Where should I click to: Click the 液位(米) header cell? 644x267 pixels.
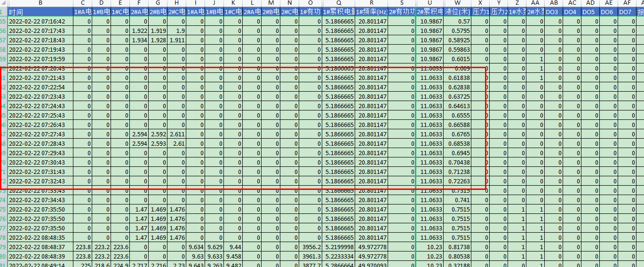click(457, 12)
